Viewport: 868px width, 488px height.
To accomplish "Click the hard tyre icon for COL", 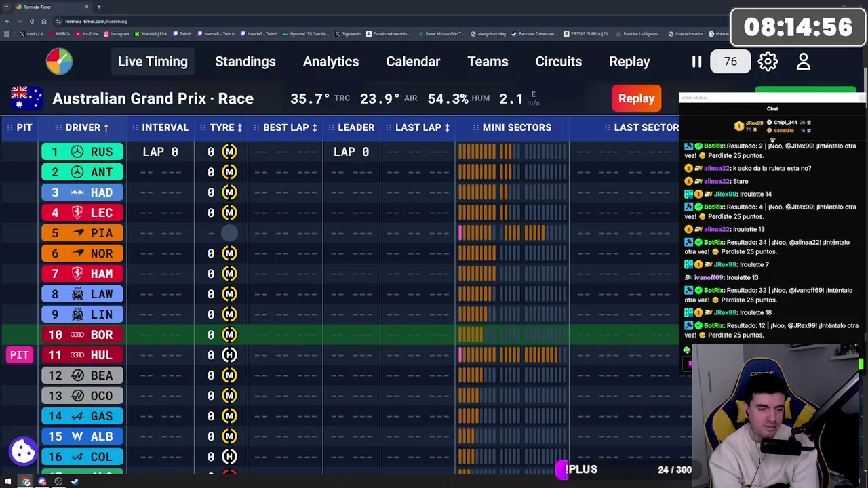I will [229, 457].
